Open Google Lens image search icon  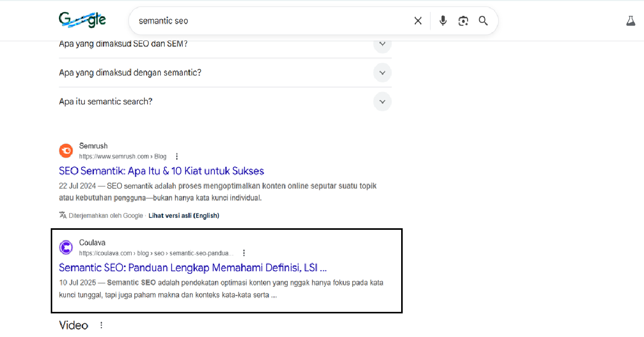[x=463, y=21]
